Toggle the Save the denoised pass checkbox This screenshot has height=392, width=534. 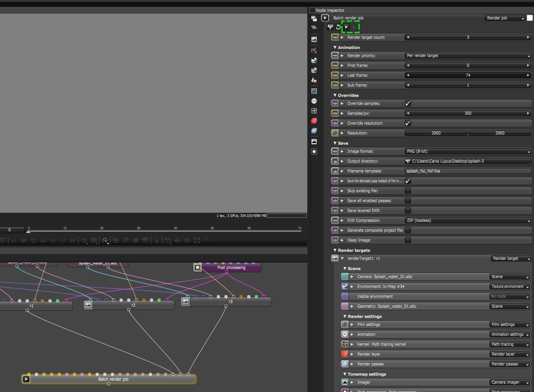click(408, 181)
